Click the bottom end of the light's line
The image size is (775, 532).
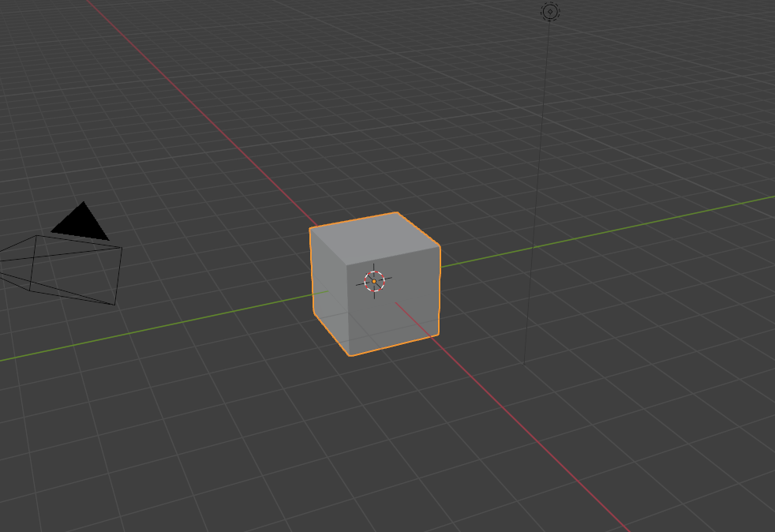[525, 363]
